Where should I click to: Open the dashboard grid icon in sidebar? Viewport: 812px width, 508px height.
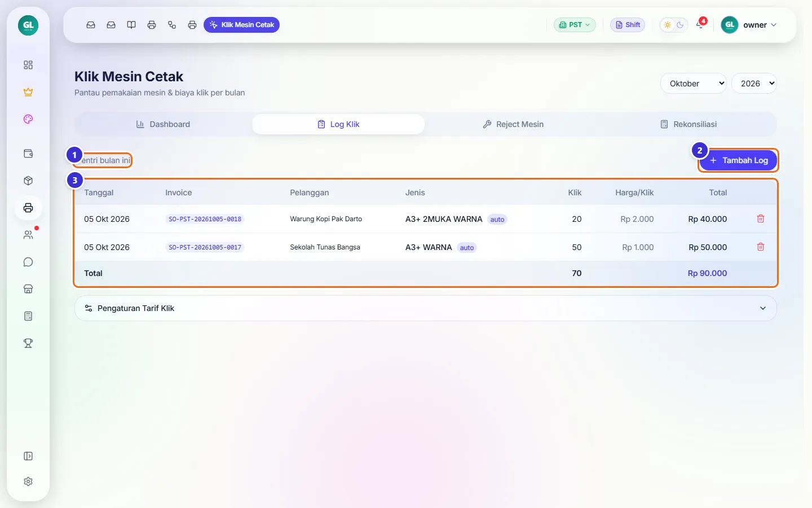[x=28, y=65]
